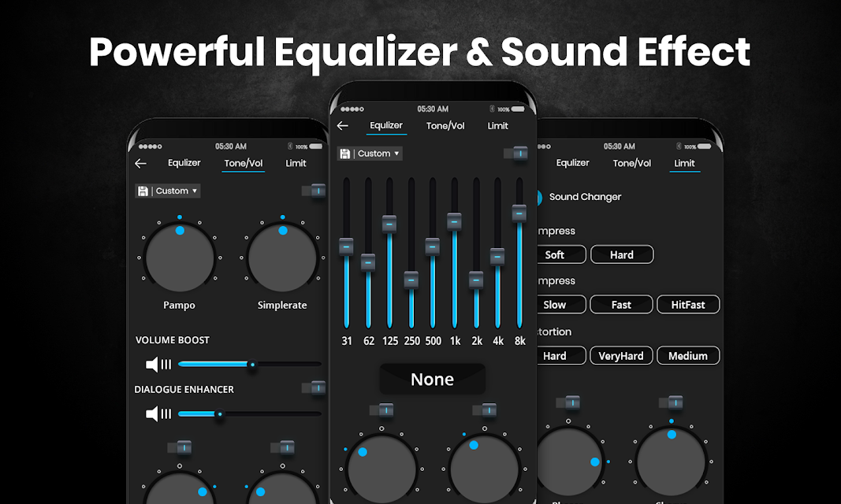Click bottom-right knob on right phone

[x=671, y=461]
